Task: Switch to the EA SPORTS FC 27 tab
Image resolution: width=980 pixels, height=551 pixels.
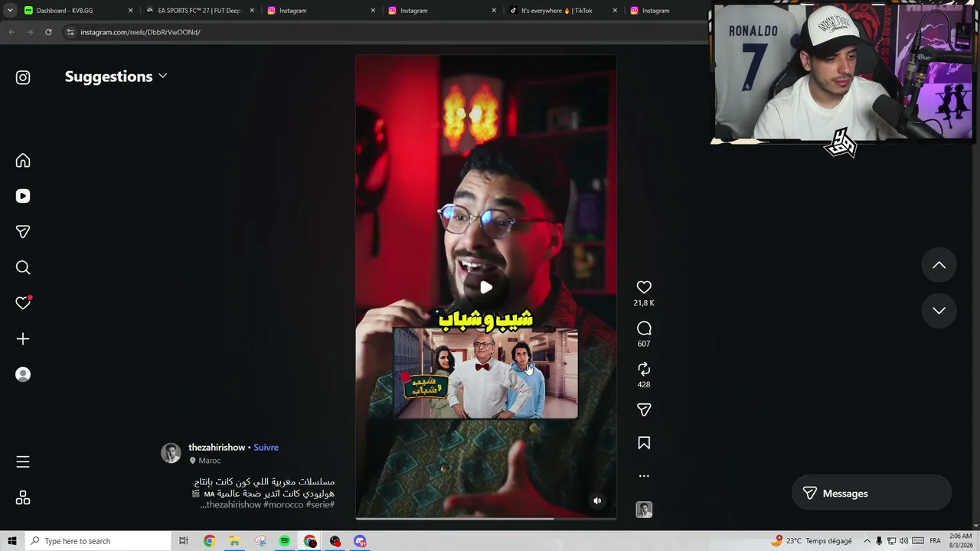Action: (x=199, y=11)
